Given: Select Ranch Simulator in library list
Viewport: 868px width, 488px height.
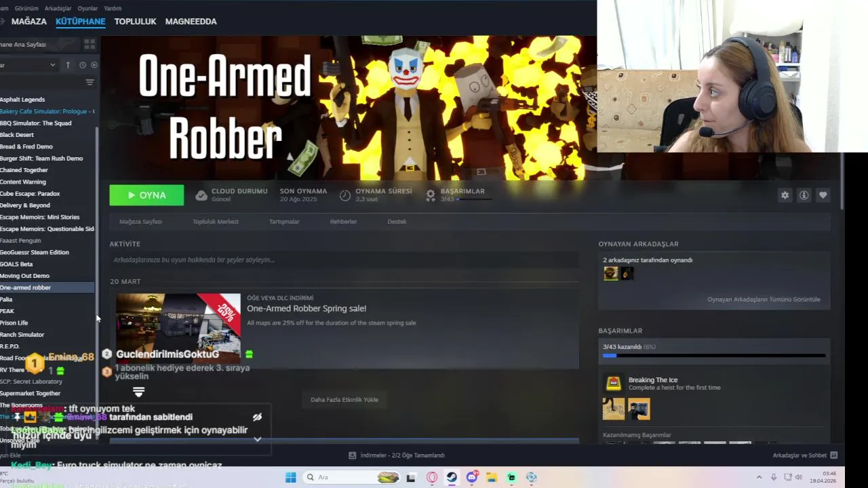Looking at the screenshot, I should click(22, 335).
